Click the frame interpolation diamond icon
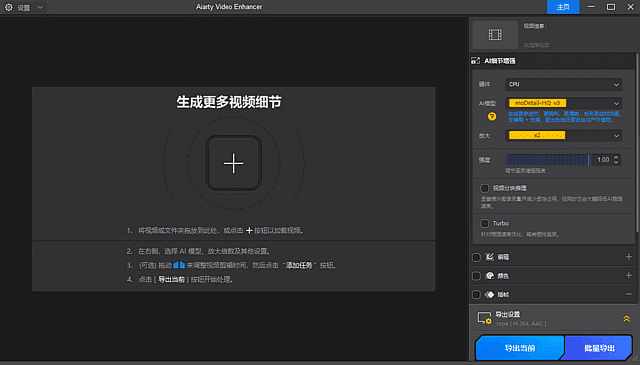640x365 pixels. click(x=489, y=294)
